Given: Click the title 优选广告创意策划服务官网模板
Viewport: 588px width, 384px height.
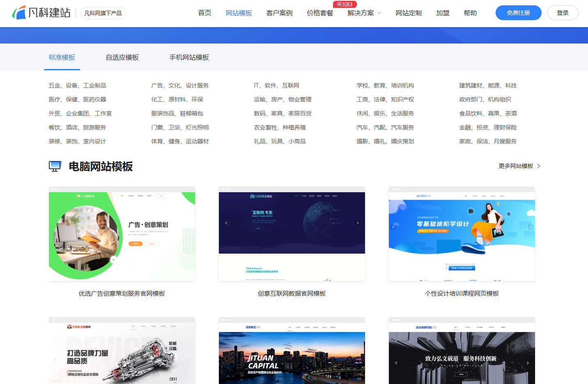Looking at the screenshot, I should [122, 293].
